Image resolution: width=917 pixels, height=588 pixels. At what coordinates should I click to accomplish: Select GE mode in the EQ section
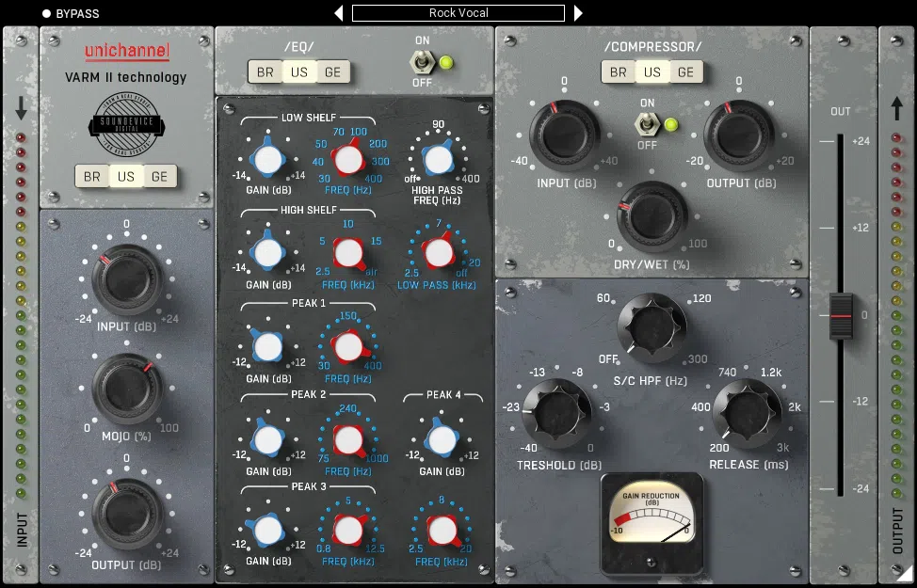click(x=332, y=72)
